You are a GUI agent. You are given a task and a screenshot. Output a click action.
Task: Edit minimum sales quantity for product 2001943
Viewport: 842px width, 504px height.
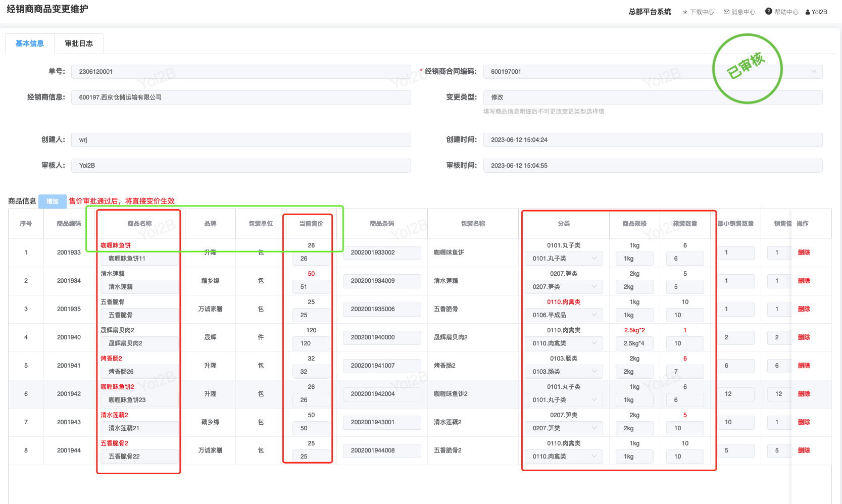coord(735,422)
